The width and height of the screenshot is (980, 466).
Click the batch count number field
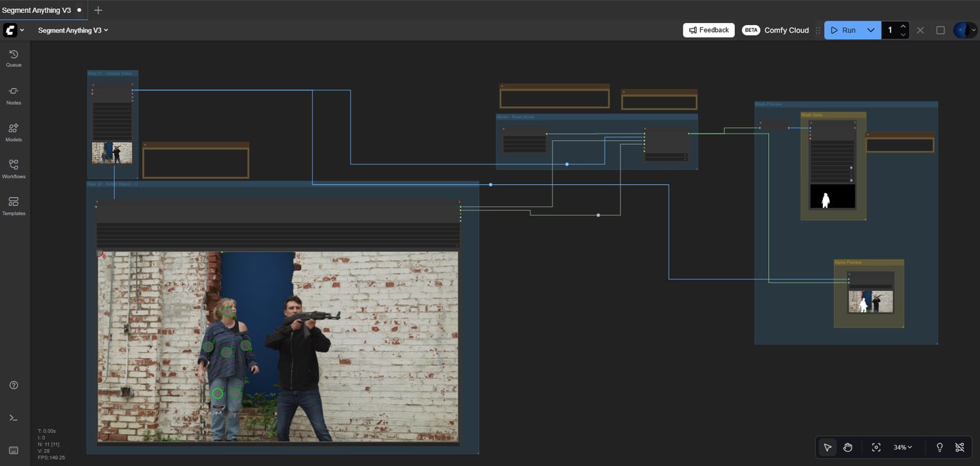(890, 30)
